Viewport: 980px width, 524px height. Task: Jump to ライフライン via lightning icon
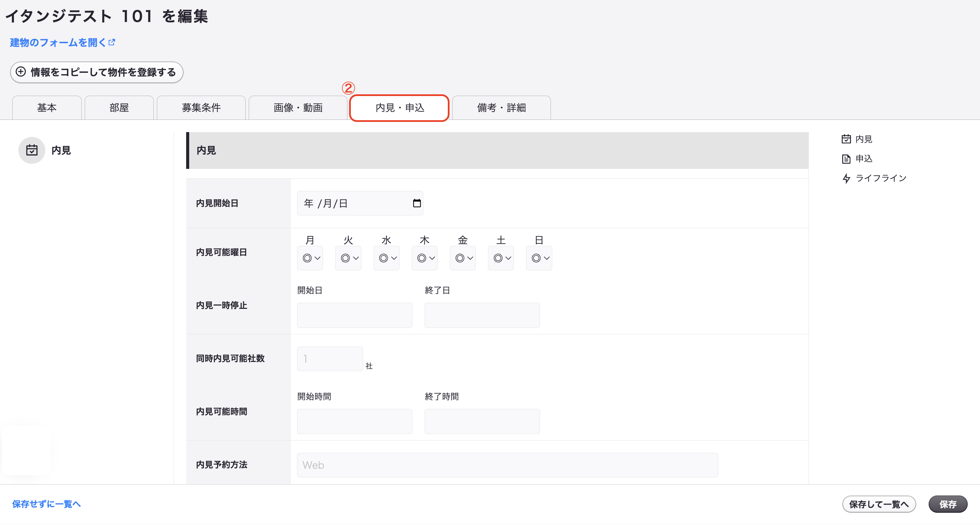point(846,178)
